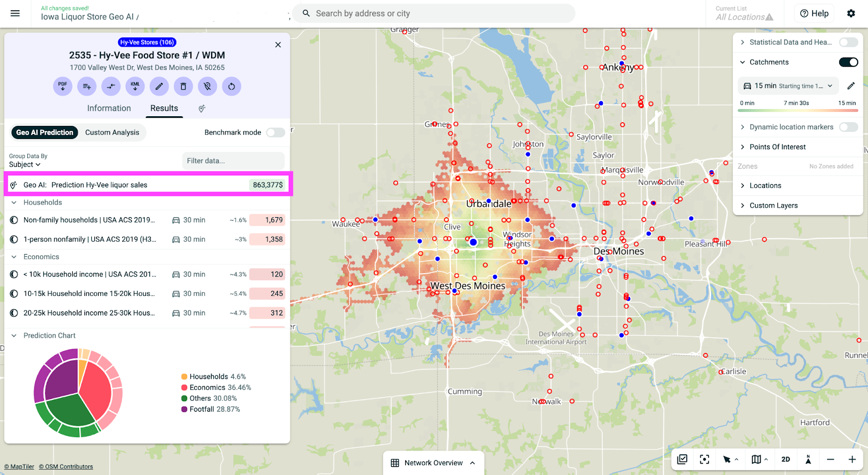Edit catchment with pencil icon

pos(851,86)
